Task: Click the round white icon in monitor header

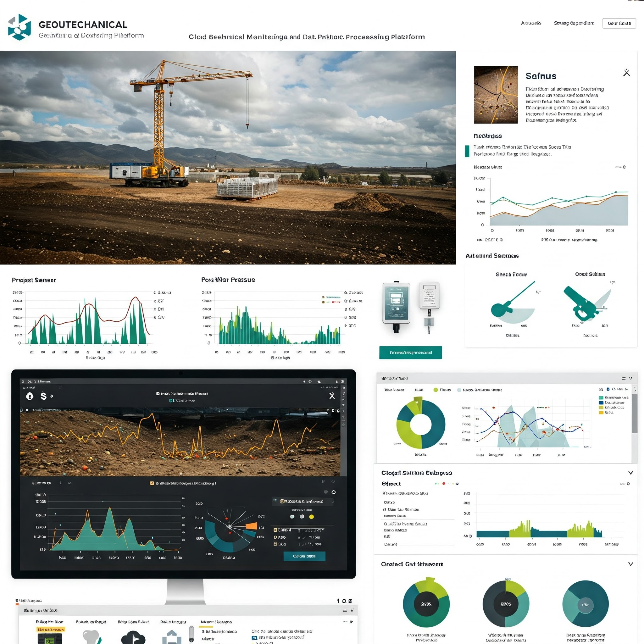Action: [30, 396]
